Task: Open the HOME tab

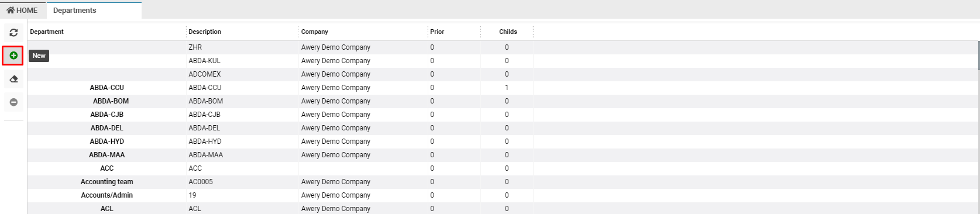Action: 22,10
